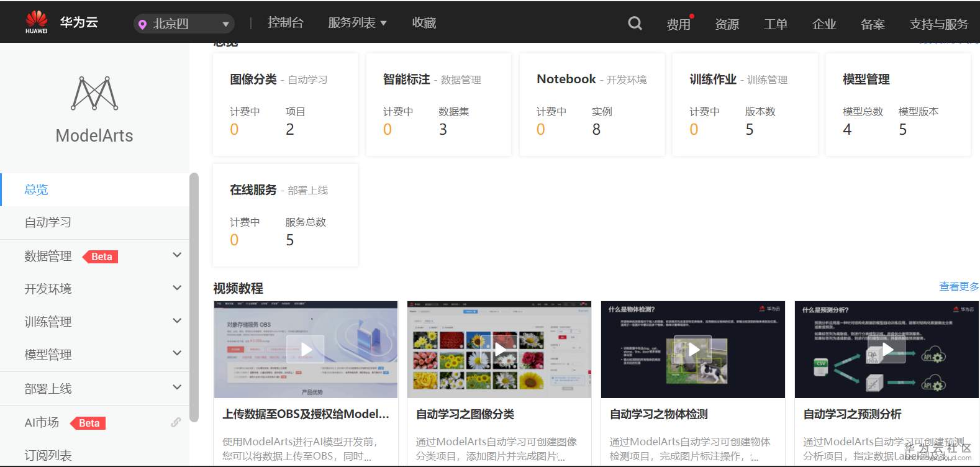Click the Beta badge beside AI市场

pyautogui.click(x=89, y=423)
